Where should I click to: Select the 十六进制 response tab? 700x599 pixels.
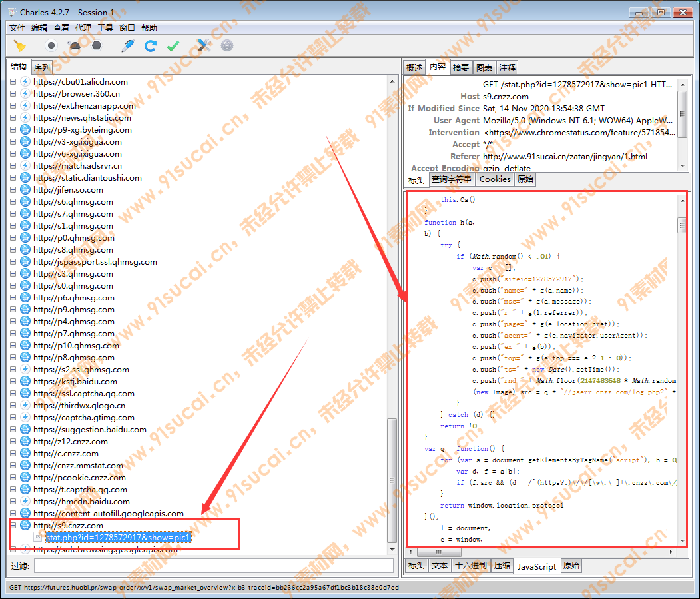[x=471, y=566]
